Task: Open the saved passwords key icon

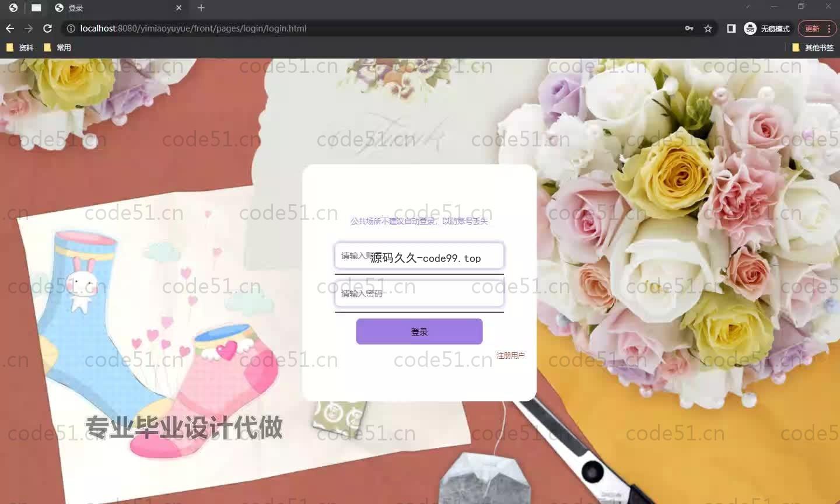Action: [689, 28]
